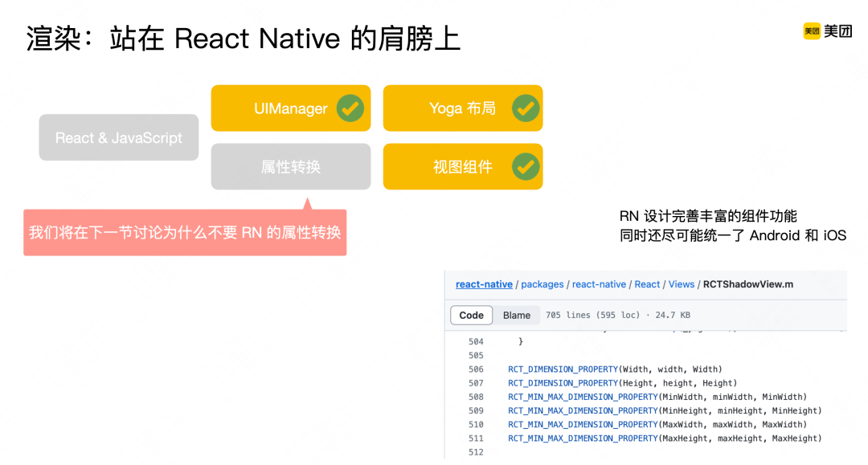The height and width of the screenshot is (465, 868).
Task: Open the second react-native breadcrumb after packages
Action: (599, 284)
